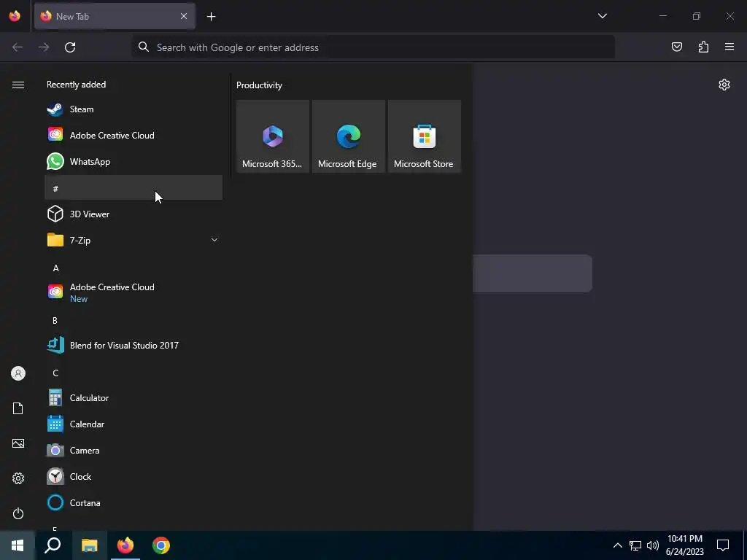Show hidden tray icons chevron
The height and width of the screenshot is (560, 747).
coord(617,545)
